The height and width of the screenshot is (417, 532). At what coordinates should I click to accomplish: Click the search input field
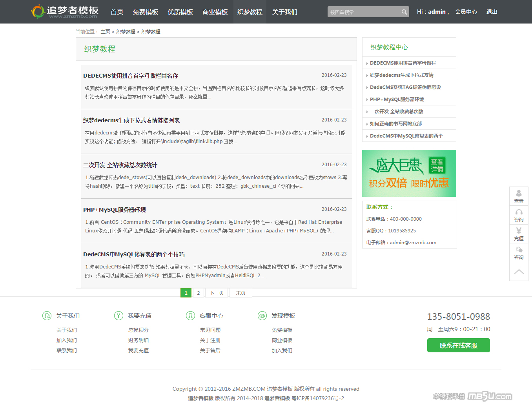(x=363, y=12)
